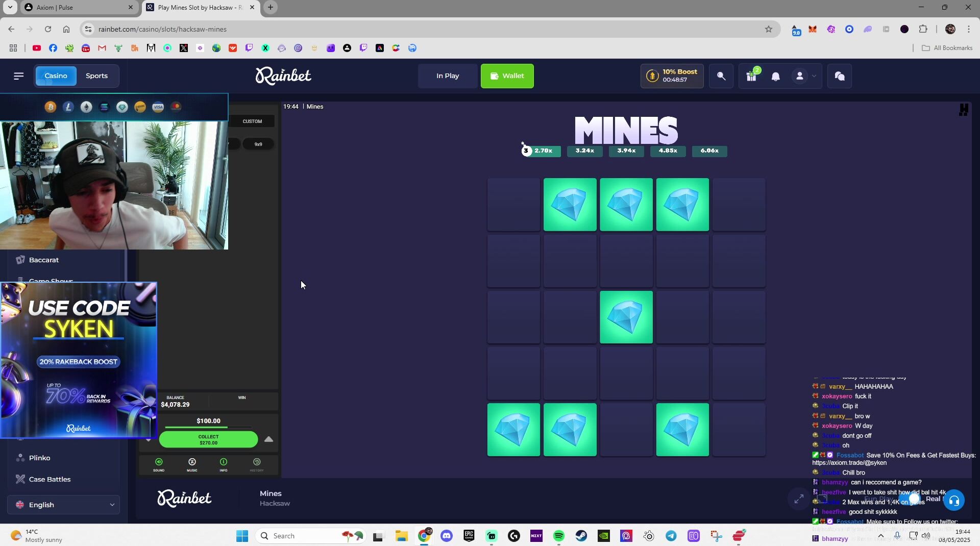Expand the user profile dropdown
This screenshot has height=546, width=980.
[x=804, y=76]
